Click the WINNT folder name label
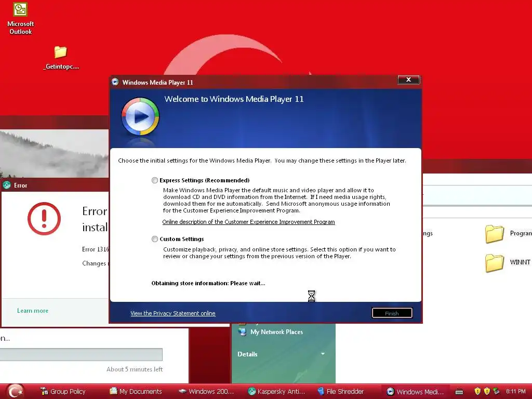 [520, 262]
